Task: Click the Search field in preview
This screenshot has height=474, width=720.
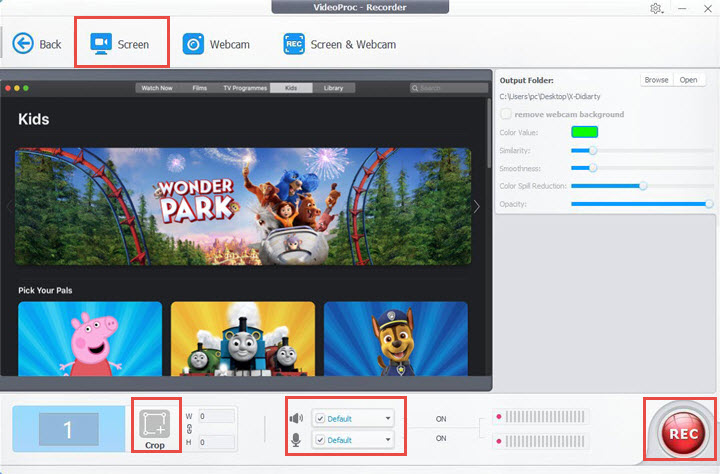Action: 449,88
